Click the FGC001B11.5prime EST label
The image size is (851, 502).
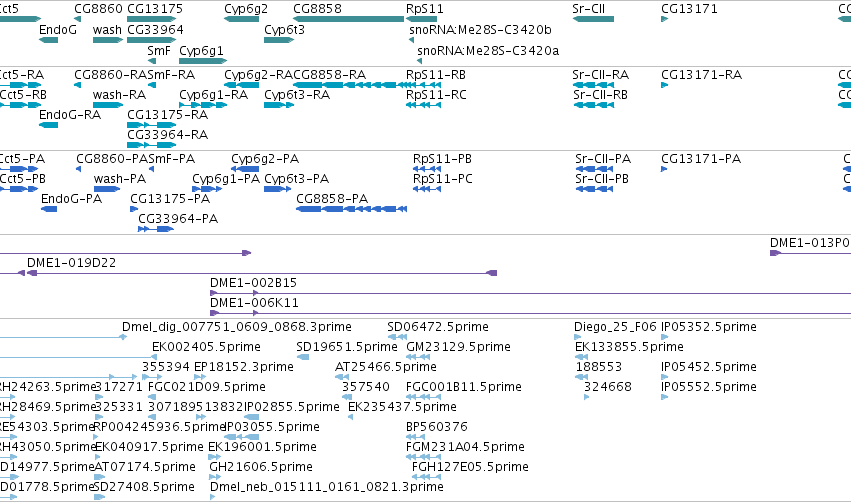tap(463, 387)
